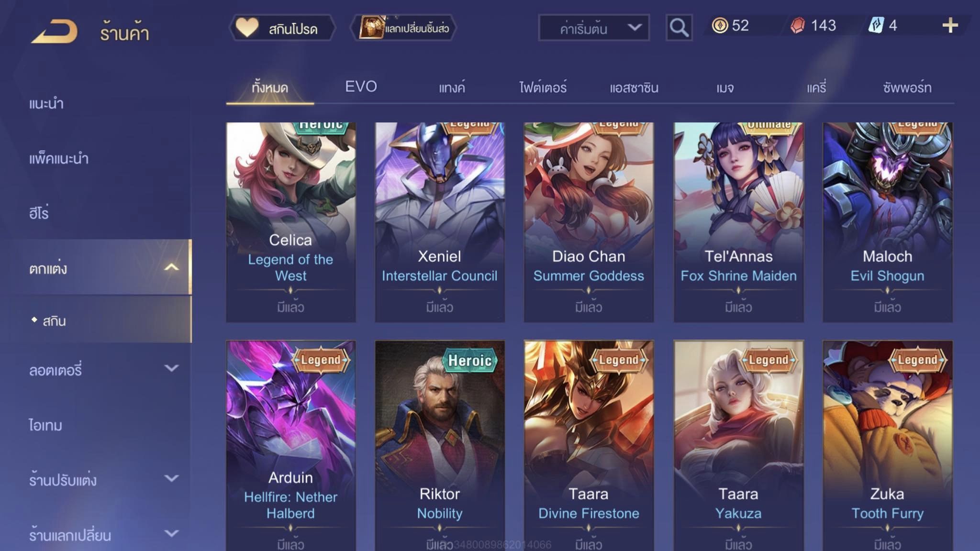The image size is (980, 551).
Task: Tap the plus icon to add currency
Action: 950,25
